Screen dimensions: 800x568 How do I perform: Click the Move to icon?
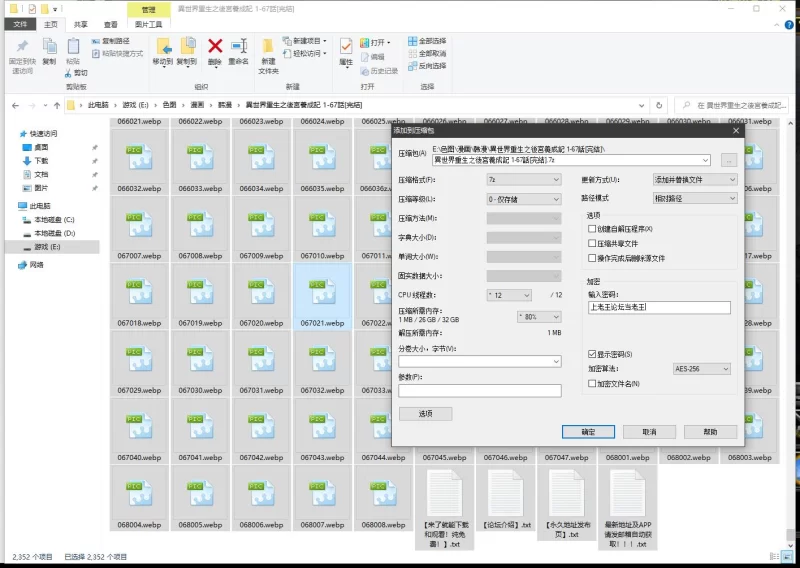162,47
